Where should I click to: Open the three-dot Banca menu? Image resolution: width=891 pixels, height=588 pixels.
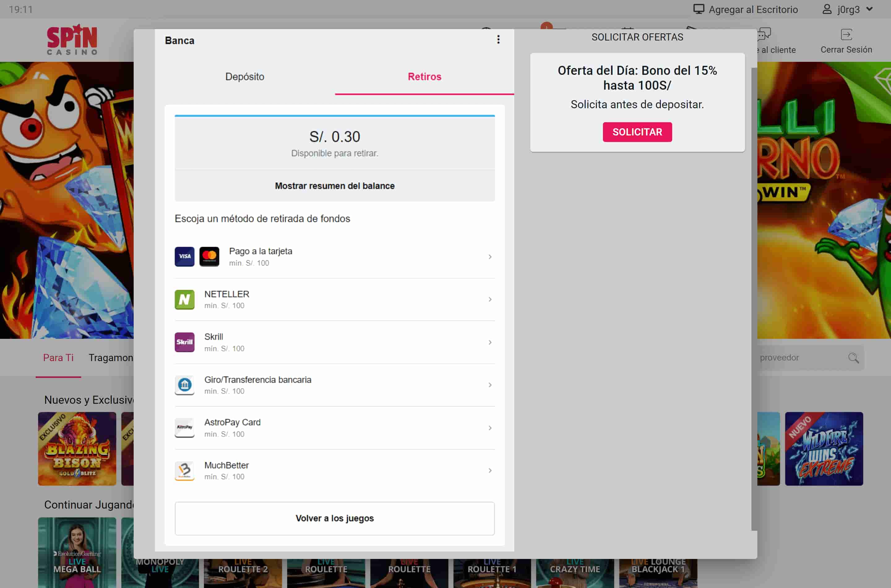498,39
